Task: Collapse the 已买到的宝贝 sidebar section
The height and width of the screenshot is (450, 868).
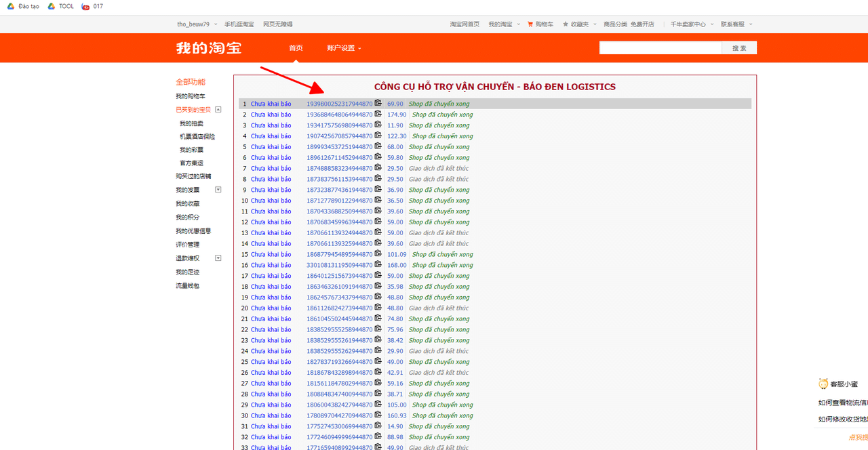Action: (x=218, y=109)
